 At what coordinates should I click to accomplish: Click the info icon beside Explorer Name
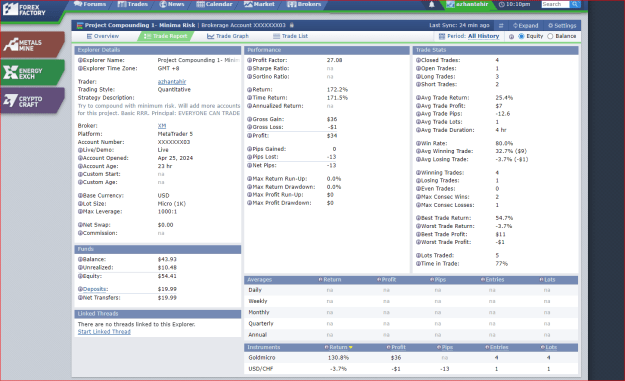pyautogui.click(x=80, y=60)
